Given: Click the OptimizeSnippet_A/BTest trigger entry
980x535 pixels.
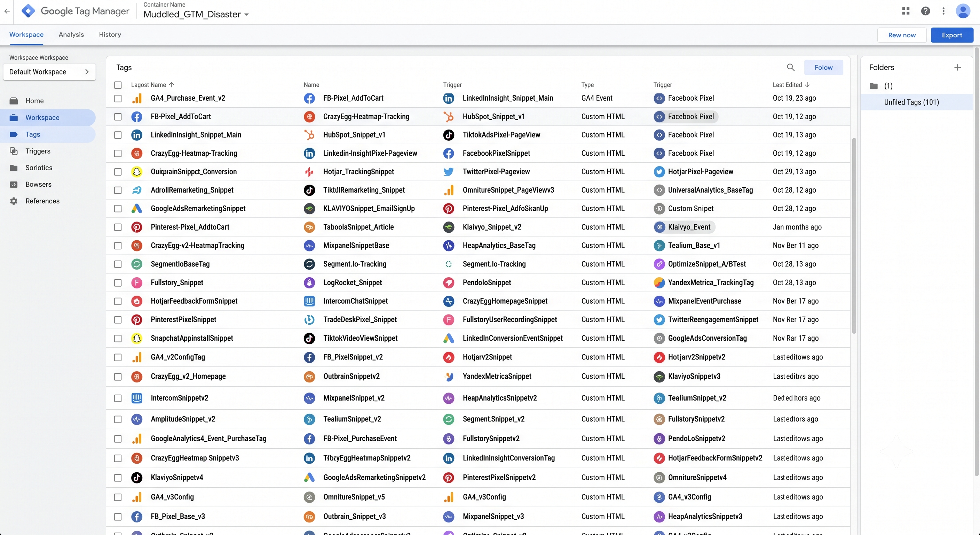Looking at the screenshot, I should pos(707,264).
